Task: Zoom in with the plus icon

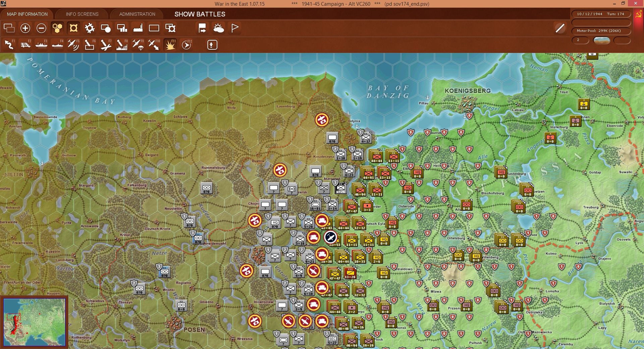Action: click(25, 28)
